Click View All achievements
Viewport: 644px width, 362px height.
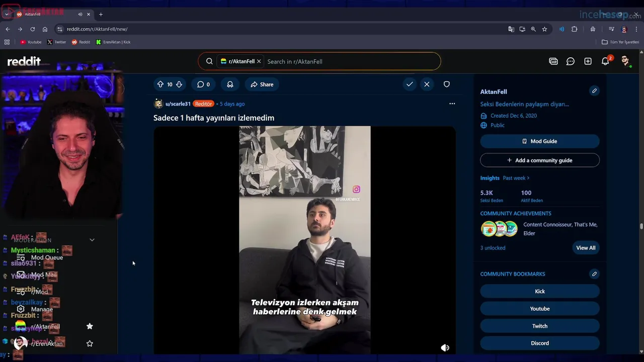(586, 248)
